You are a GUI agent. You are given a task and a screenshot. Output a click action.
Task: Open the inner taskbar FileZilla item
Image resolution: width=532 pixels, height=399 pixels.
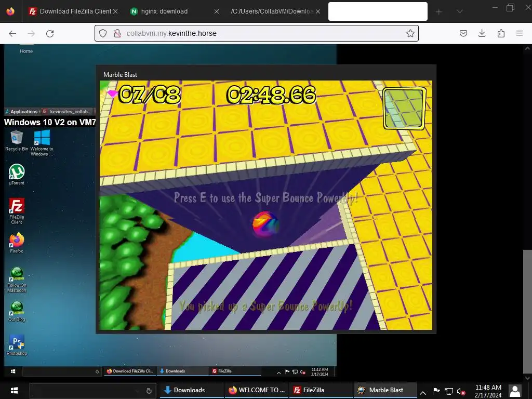235,371
